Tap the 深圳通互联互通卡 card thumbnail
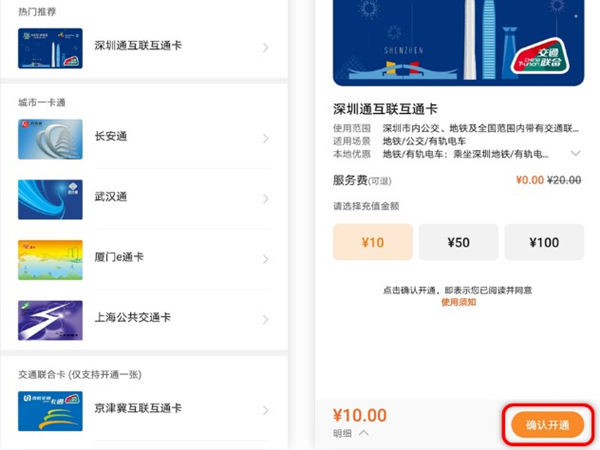Viewport: 600px width, 450px height. click(x=50, y=48)
